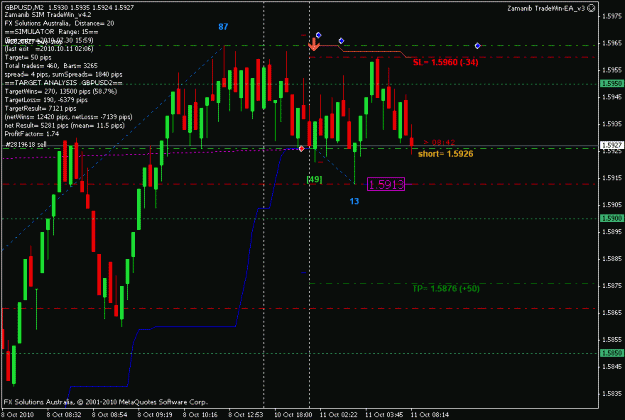Image resolution: width=625 pixels, height=420 pixels.
Task: Select the red sell arrow marker
Action: pyautogui.click(x=314, y=44)
